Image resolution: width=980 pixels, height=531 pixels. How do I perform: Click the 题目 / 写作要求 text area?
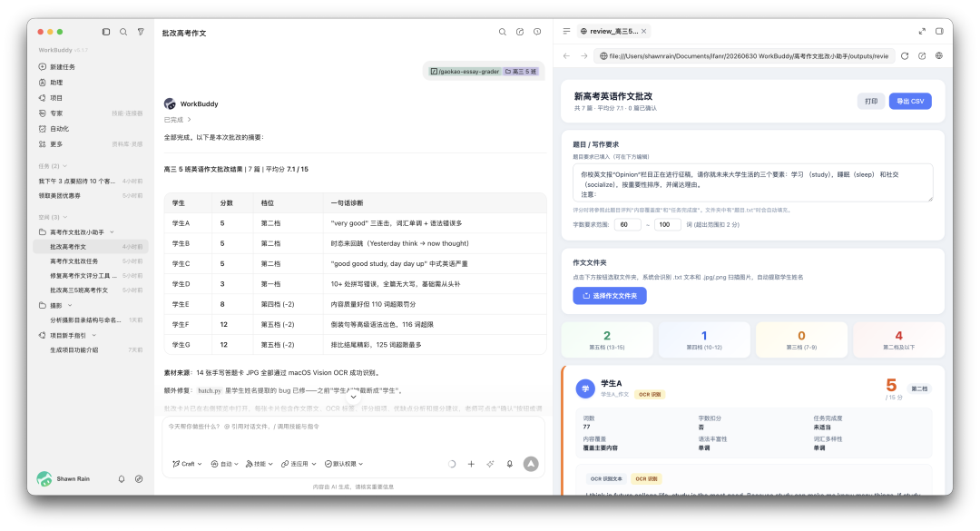coord(752,182)
